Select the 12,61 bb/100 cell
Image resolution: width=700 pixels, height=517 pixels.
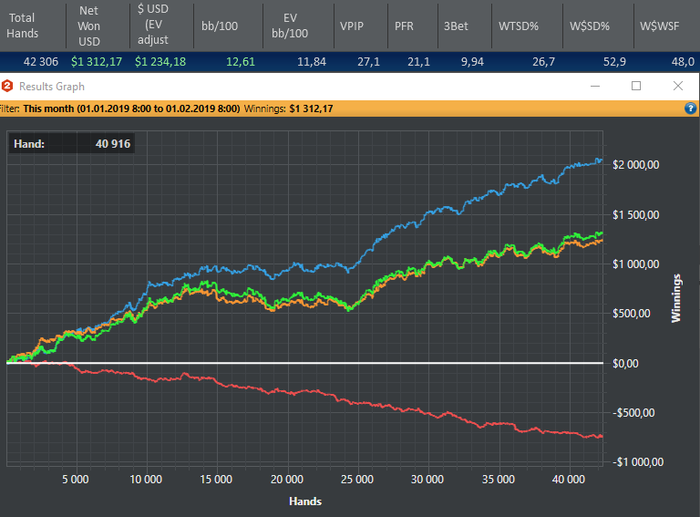[x=240, y=62]
